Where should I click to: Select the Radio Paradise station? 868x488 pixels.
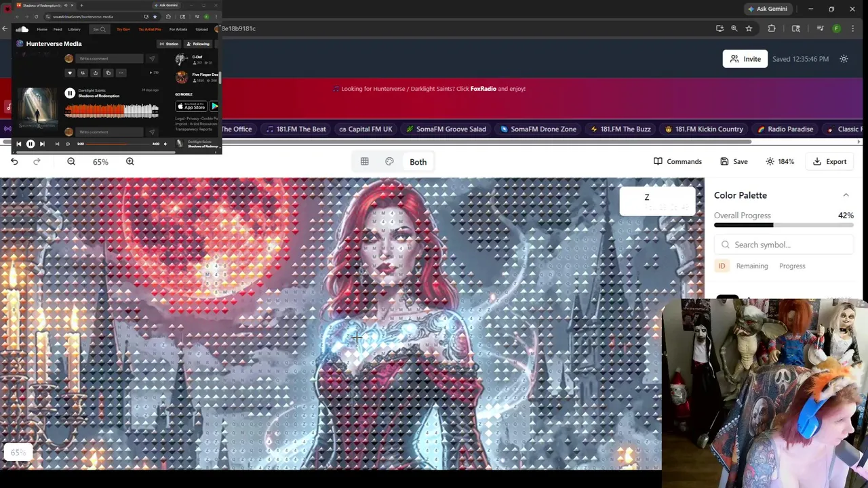pos(785,129)
